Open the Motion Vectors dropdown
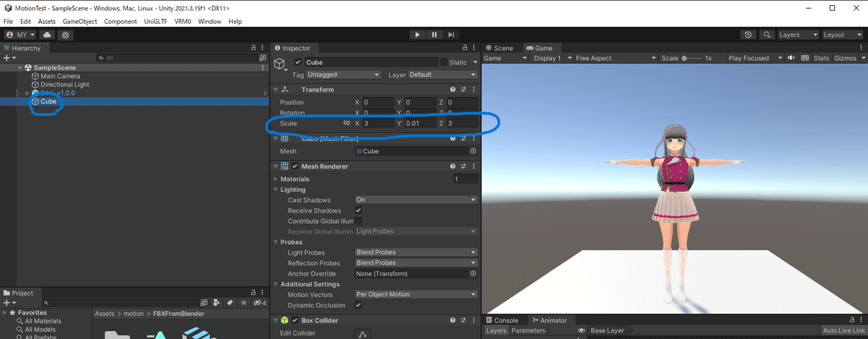Image resolution: width=868 pixels, height=339 pixels. pyautogui.click(x=416, y=294)
